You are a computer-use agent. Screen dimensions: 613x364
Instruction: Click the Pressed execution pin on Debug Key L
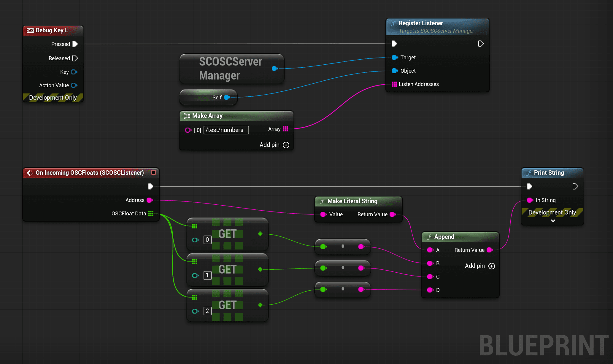click(75, 44)
